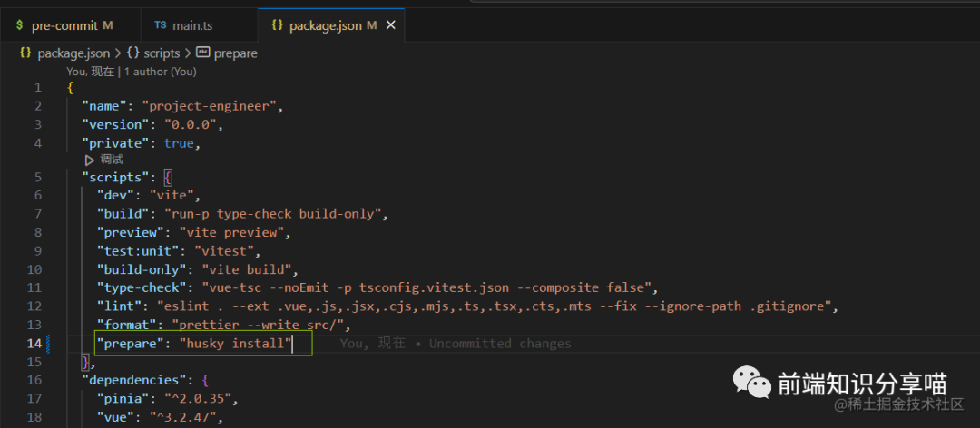980x428 pixels.
Task: Click the "husky install" string
Action: 235,343
